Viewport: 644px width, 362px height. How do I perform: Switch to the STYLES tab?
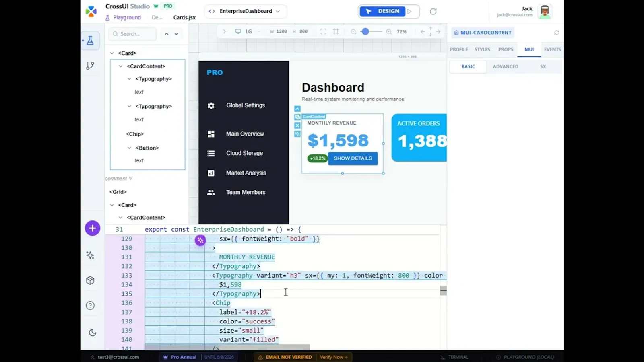tap(482, 49)
